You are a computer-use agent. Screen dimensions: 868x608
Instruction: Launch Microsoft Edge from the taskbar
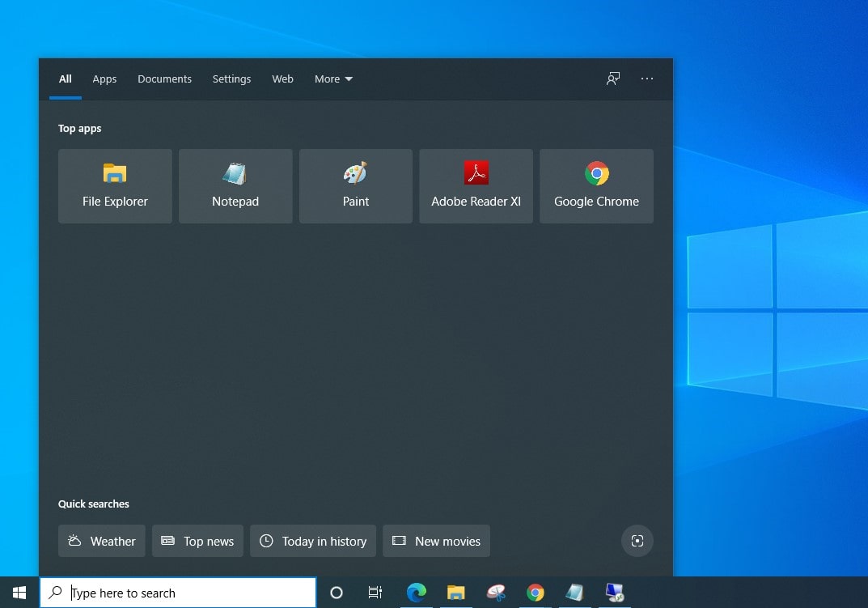coord(417,593)
